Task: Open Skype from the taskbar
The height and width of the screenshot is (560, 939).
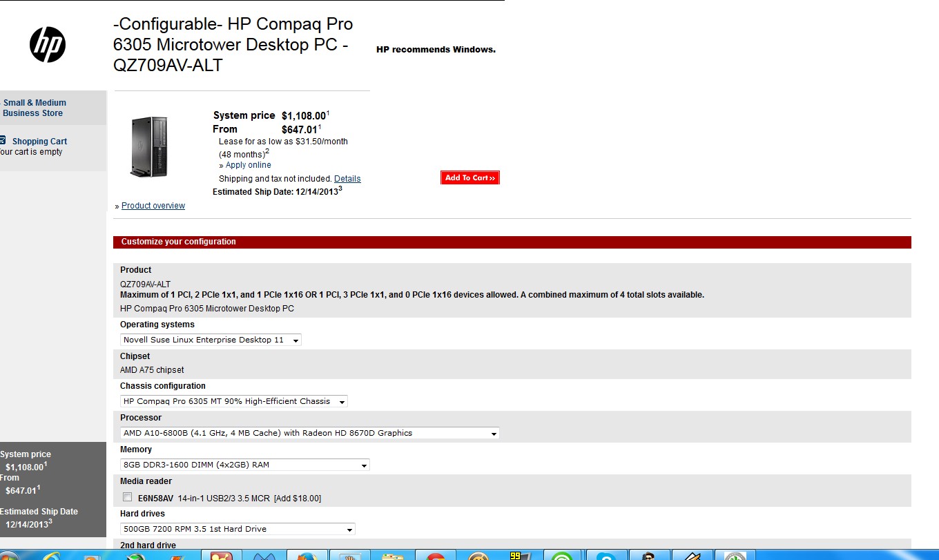Action: (x=606, y=556)
